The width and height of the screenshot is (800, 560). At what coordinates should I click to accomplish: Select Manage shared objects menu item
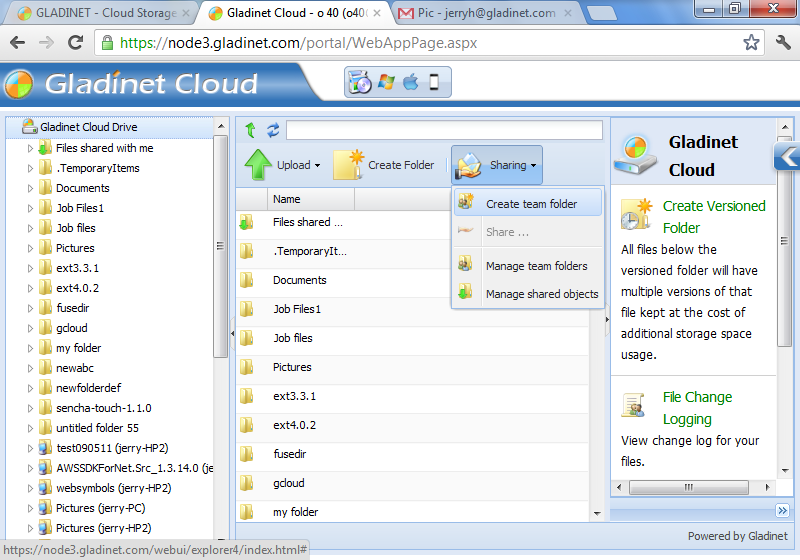click(528, 294)
